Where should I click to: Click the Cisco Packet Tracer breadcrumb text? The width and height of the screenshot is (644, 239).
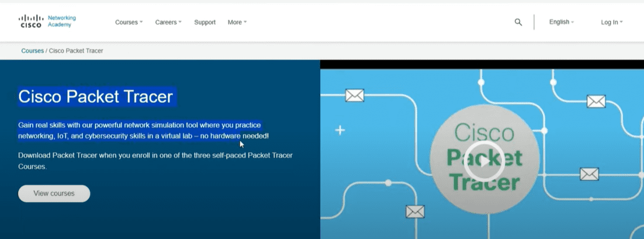click(x=76, y=51)
